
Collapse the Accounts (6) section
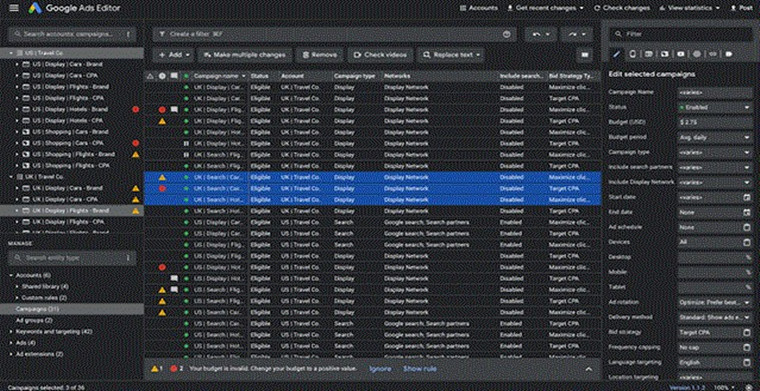[x=11, y=275]
